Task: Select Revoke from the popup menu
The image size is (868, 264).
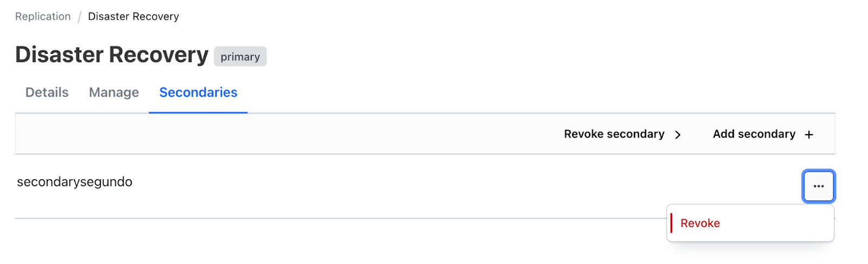Action: pyautogui.click(x=700, y=223)
